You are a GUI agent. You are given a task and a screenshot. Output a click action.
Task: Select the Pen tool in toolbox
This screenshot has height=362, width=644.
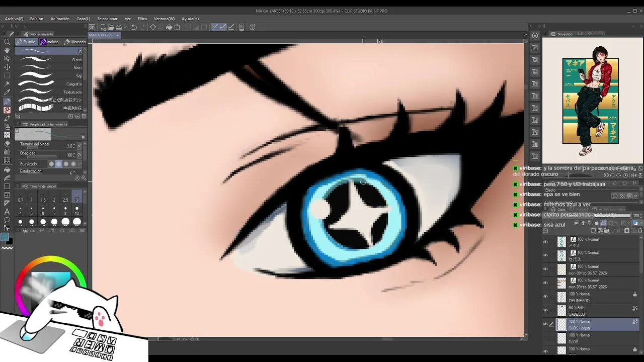(x=7, y=101)
